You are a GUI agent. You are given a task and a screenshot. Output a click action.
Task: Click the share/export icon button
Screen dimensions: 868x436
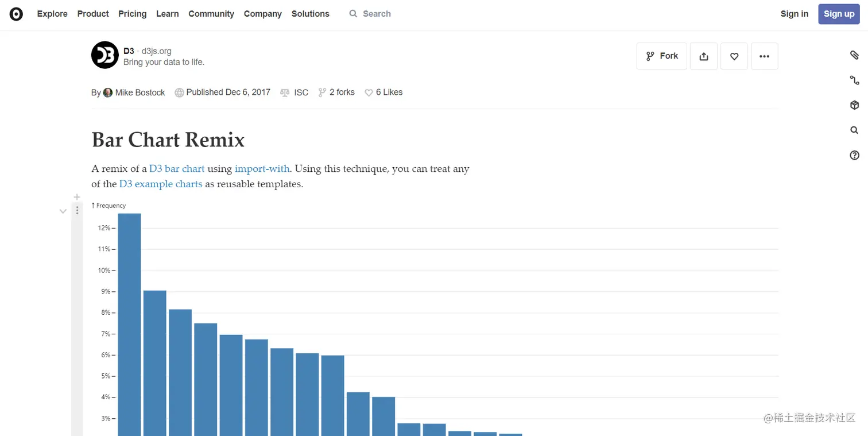coord(704,56)
